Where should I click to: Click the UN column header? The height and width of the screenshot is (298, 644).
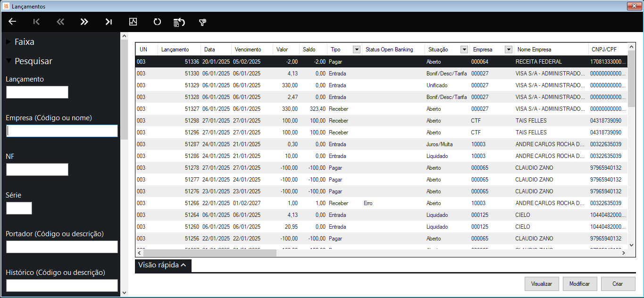point(147,50)
